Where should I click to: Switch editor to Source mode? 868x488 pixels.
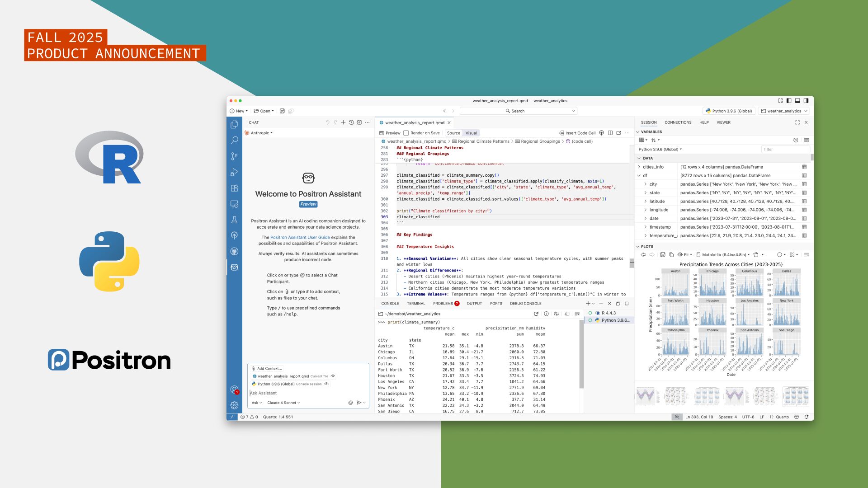[x=453, y=133]
